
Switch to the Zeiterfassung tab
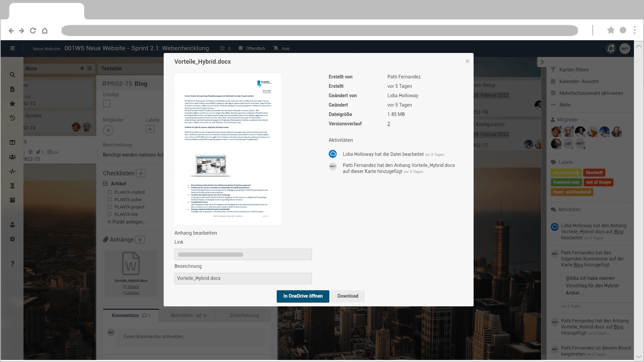[244, 315]
